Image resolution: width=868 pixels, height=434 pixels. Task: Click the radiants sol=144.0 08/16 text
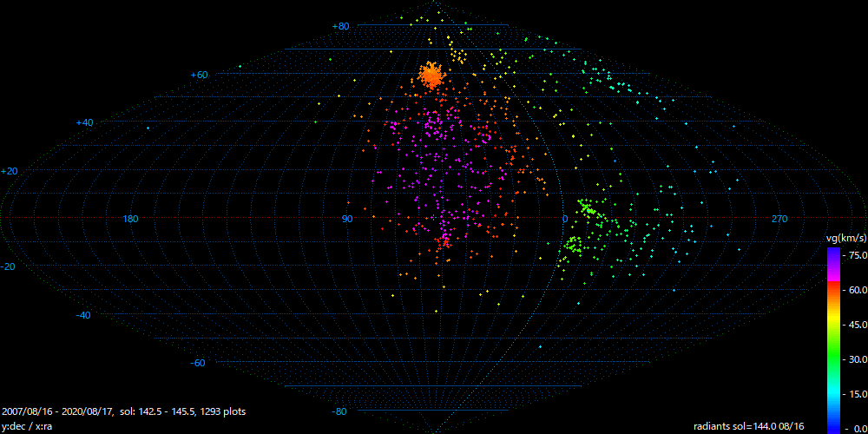click(751, 426)
